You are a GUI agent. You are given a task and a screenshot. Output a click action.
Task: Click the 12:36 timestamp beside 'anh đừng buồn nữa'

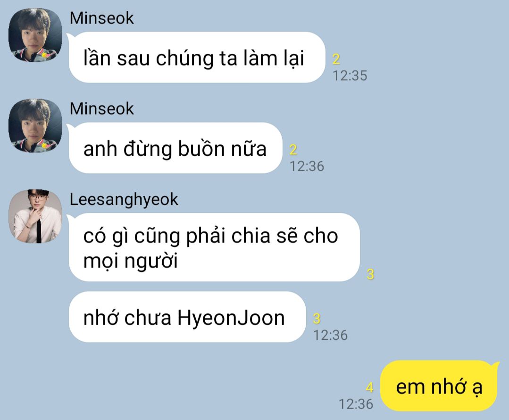(307, 166)
